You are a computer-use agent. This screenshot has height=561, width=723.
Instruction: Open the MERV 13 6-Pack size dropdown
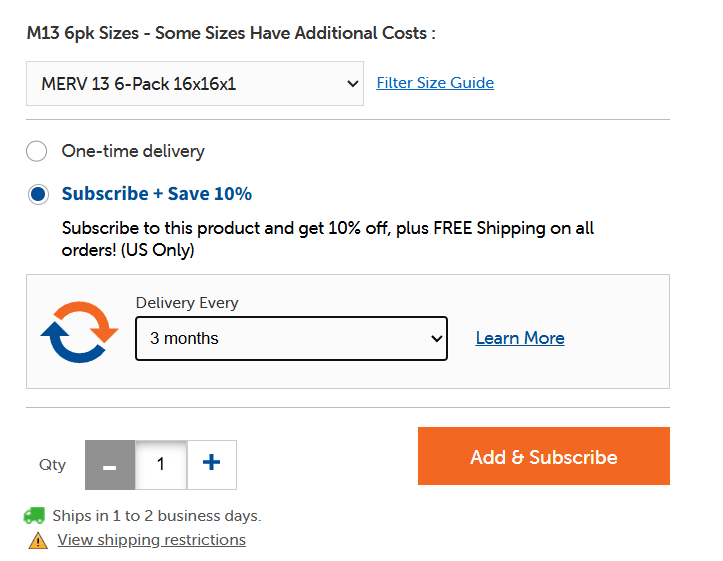[195, 83]
